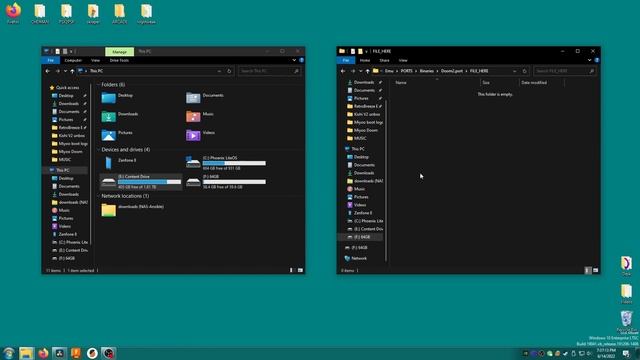Sort by the Name column header
The image size is (640, 360).
click(437, 82)
